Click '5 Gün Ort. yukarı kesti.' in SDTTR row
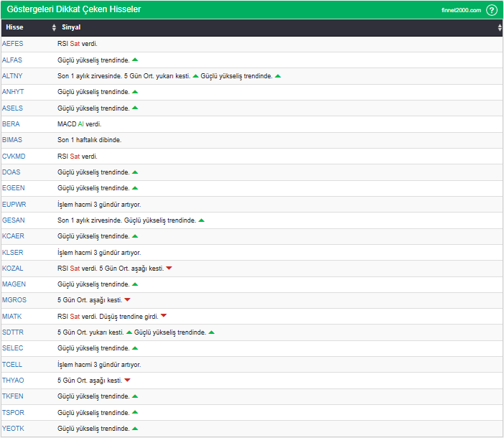Image resolution: width=504 pixels, height=438 pixels. coord(90,332)
